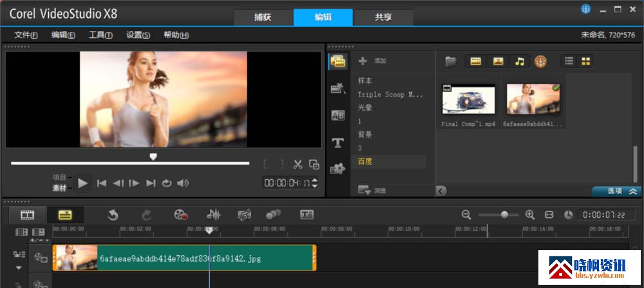The height and width of the screenshot is (288, 644).
Task: Click the scissors split clip icon
Action: (x=298, y=164)
